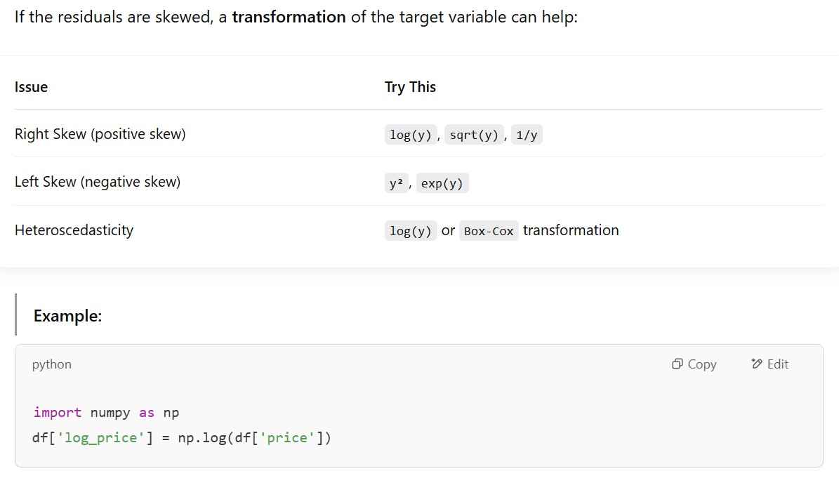Viewport: 839px width, 504px height.
Task: Click the Box-Cox code chip
Action: coord(489,231)
